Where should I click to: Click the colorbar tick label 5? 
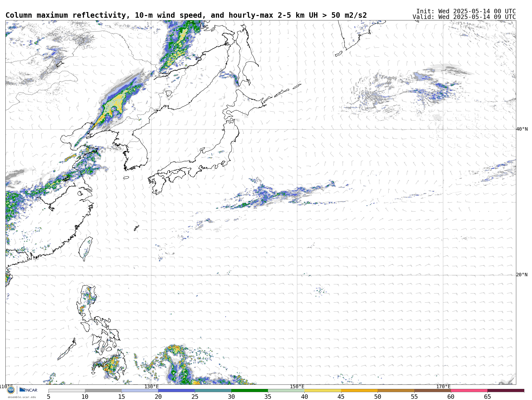coord(49,397)
